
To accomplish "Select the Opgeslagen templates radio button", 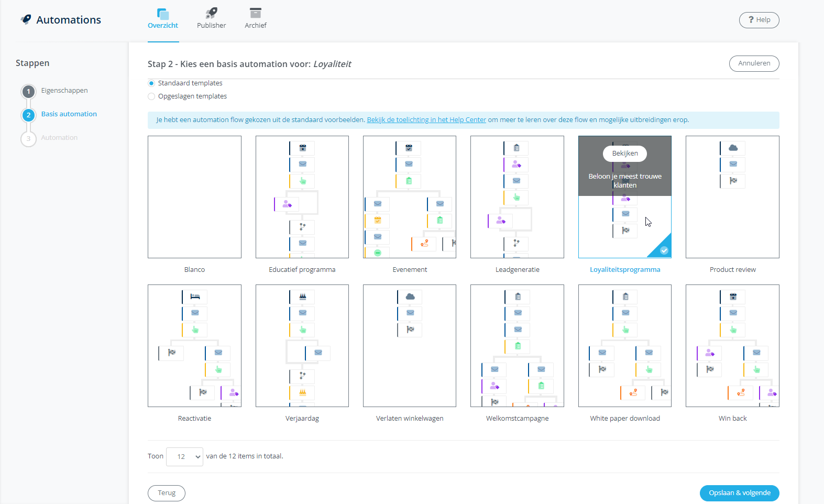I will 151,96.
